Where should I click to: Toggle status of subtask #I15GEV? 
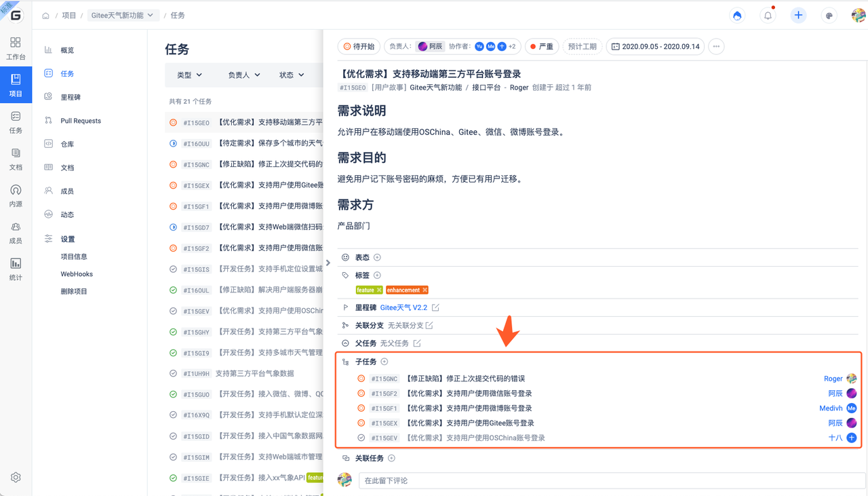point(361,438)
